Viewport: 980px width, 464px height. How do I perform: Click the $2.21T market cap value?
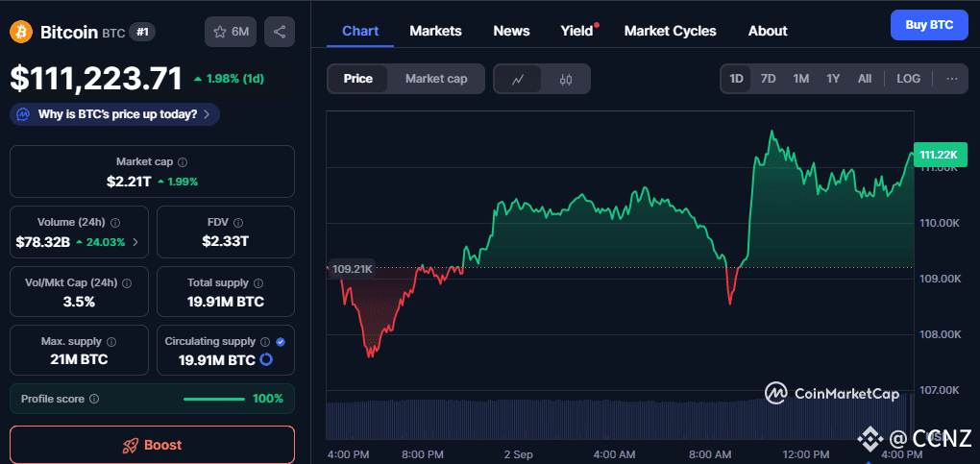[129, 182]
